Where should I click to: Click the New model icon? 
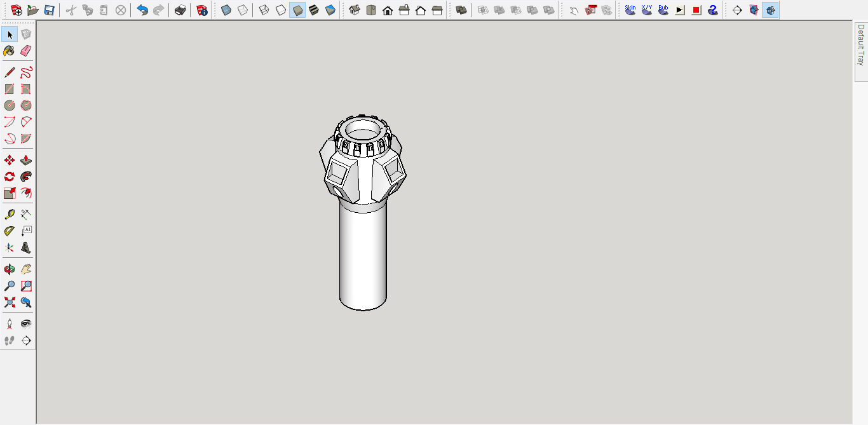pos(17,10)
